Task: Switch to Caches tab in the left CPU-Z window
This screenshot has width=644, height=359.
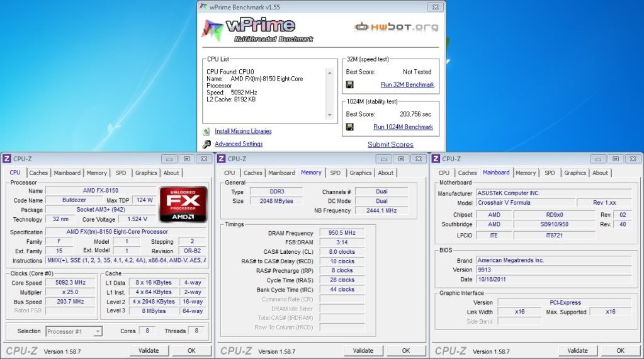Action: pos(38,173)
